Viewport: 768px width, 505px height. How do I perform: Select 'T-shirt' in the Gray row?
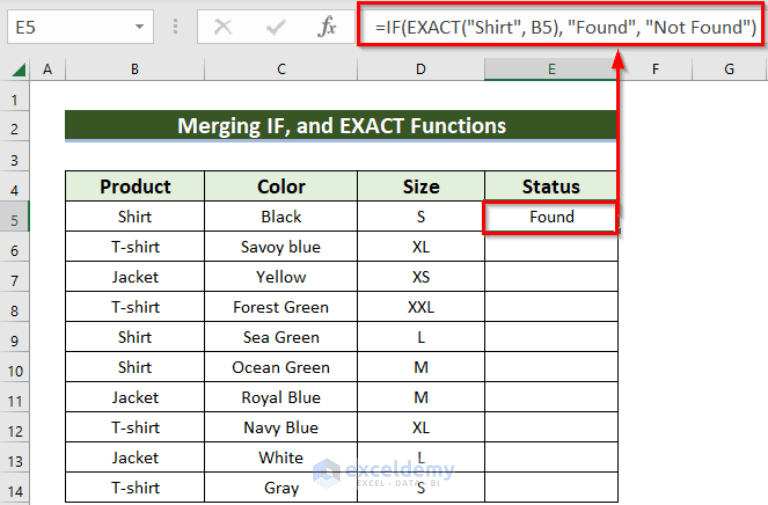coord(135,488)
